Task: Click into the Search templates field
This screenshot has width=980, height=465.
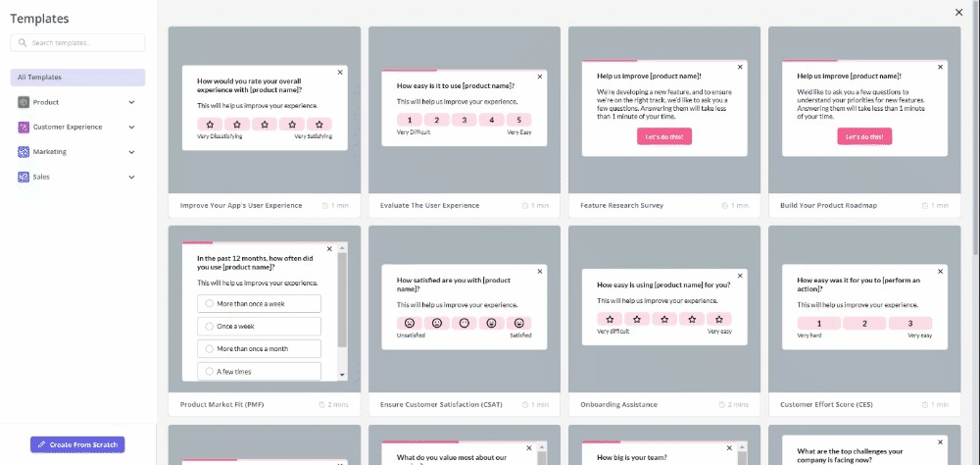Action: pos(84,43)
